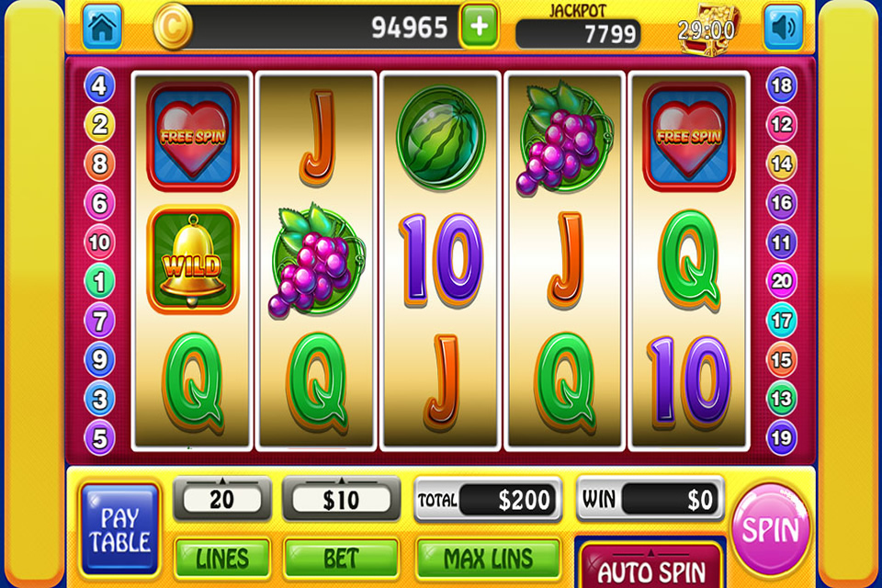Image resolution: width=882 pixels, height=588 pixels.
Task: Click the Total $200 display field
Action: 488,499
